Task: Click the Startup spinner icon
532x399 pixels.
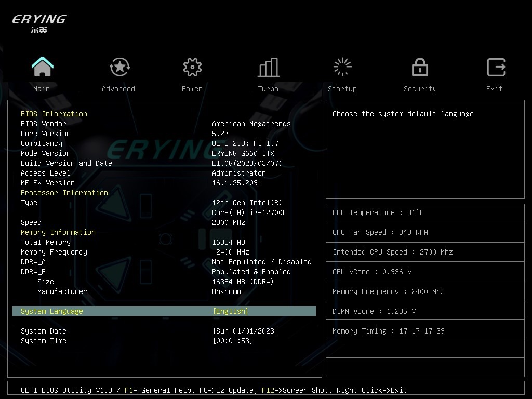Action: [x=342, y=67]
